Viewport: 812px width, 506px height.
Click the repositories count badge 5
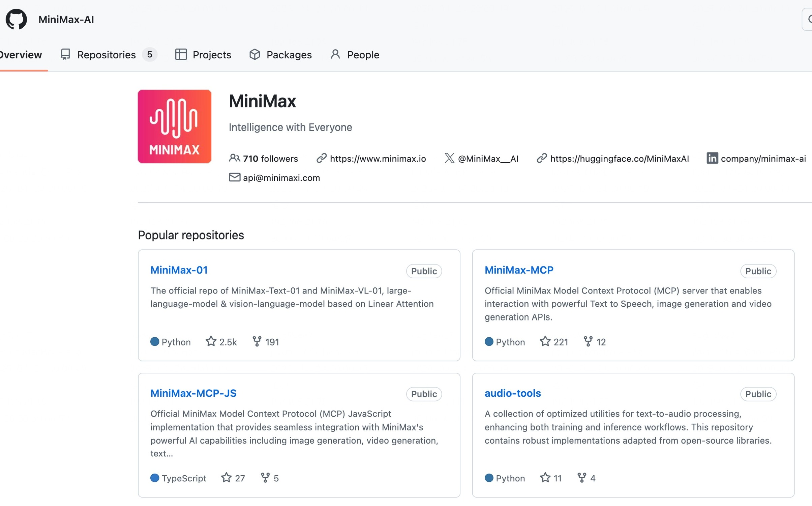pyautogui.click(x=150, y=55)
